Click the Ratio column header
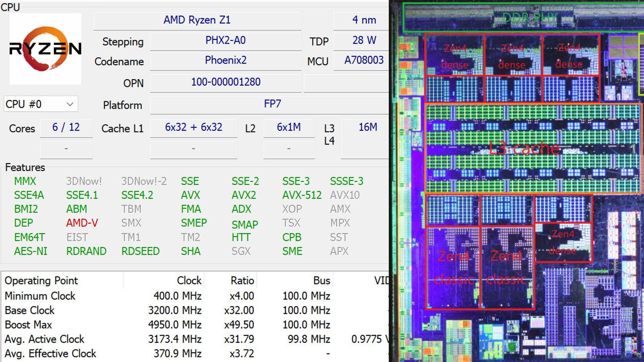Viewport: 644px width, 362px height. (x=242, y=280)
